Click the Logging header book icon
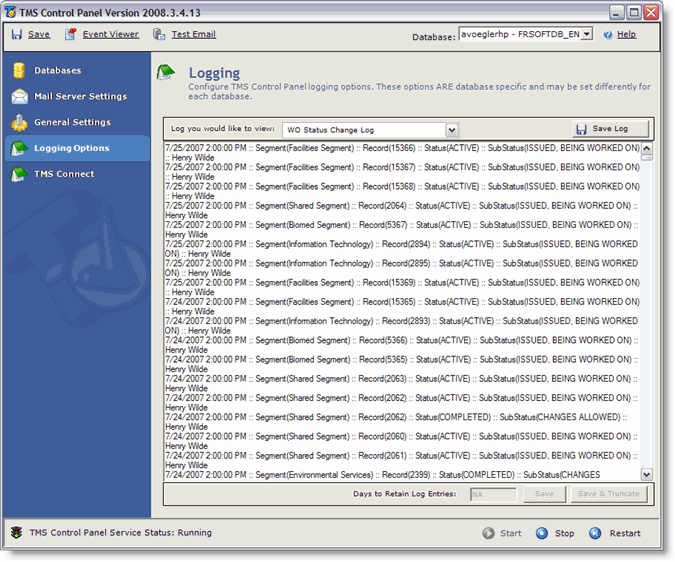This screenshot has width=675, height=562. [166, 72]
